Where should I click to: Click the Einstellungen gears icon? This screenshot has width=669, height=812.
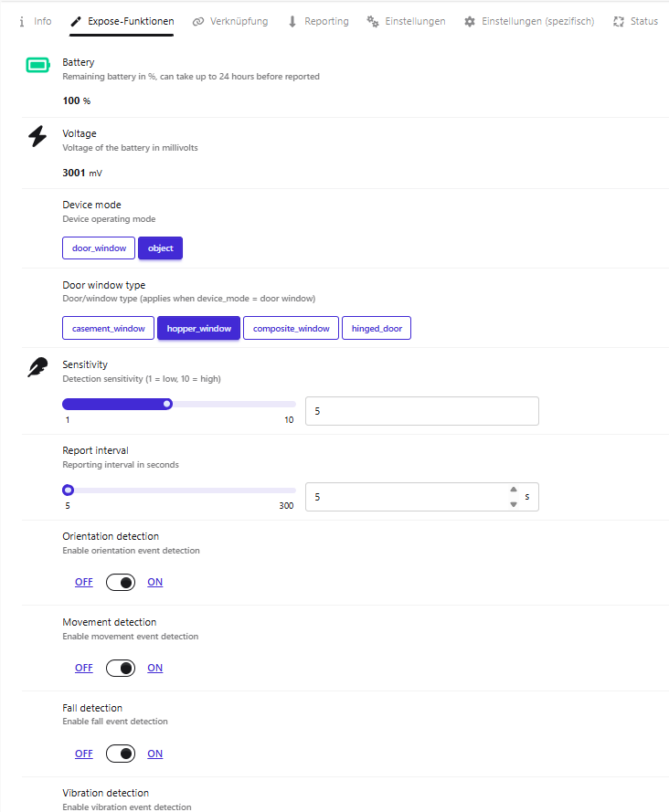pyautogui.click(x=373, y=21)
